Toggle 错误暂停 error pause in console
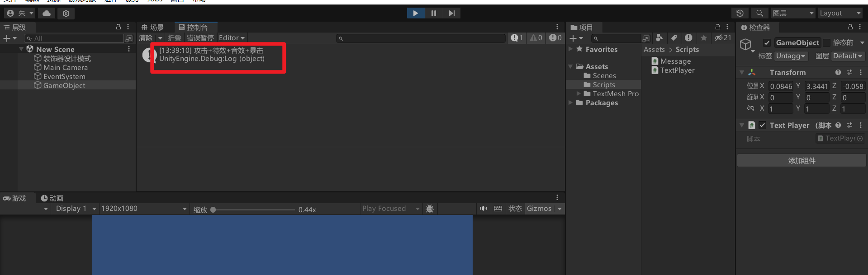 click(200, 38)
